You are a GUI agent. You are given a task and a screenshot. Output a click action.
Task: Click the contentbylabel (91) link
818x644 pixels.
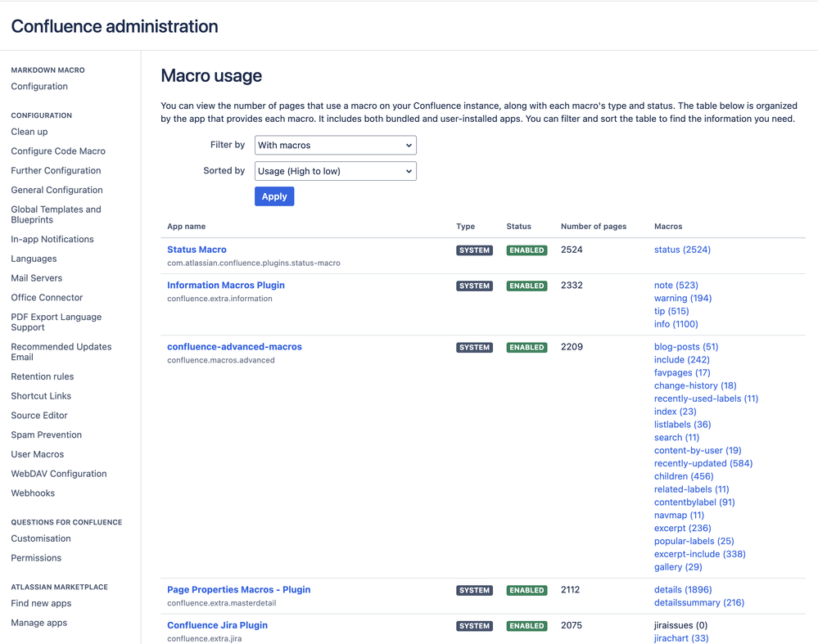[694, 502]
